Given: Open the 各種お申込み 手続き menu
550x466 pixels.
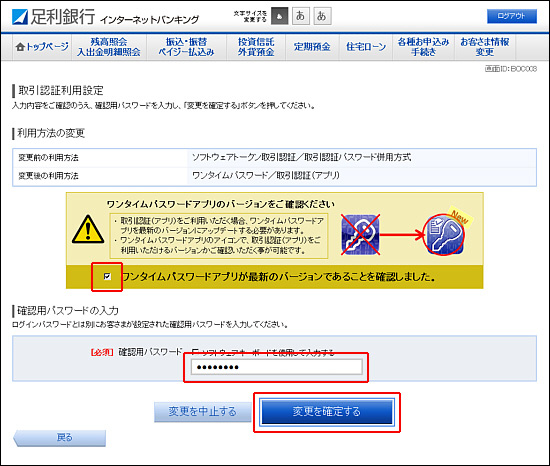Looking at the screenshot, I should [423, 47].
